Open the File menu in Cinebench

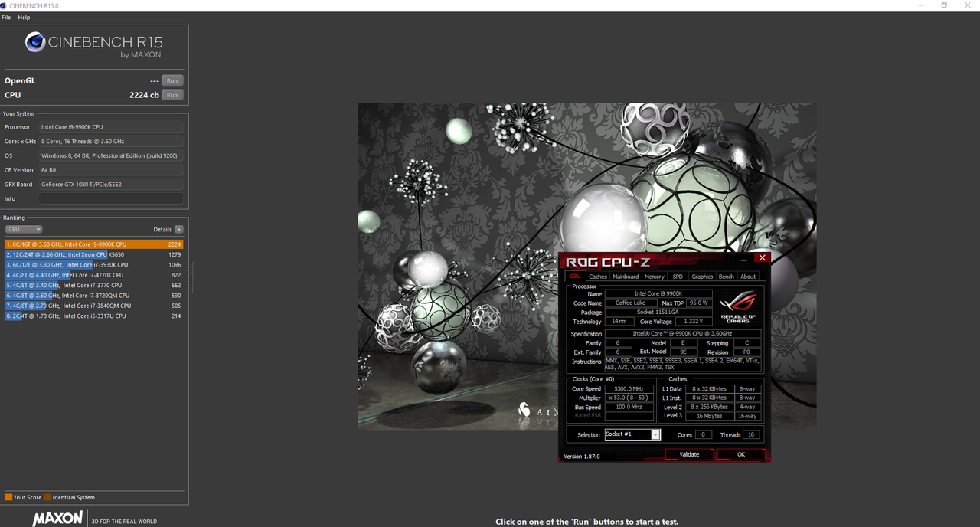point(6,18)
